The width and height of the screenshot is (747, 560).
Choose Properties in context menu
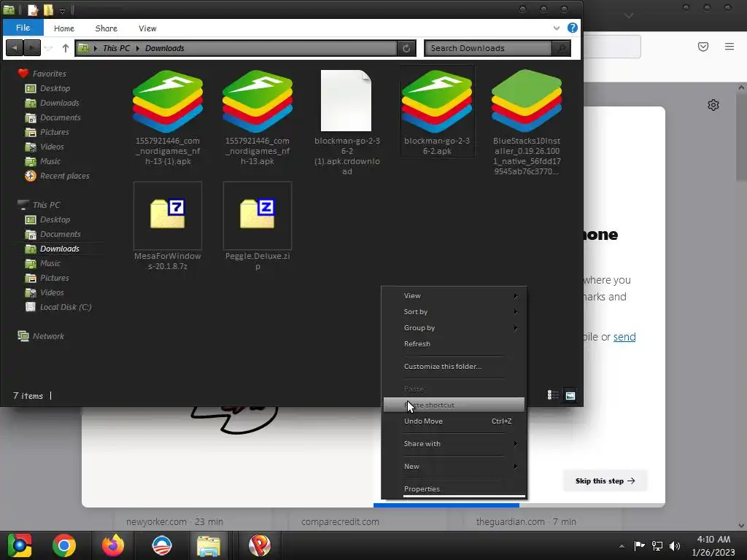(454, 489)
